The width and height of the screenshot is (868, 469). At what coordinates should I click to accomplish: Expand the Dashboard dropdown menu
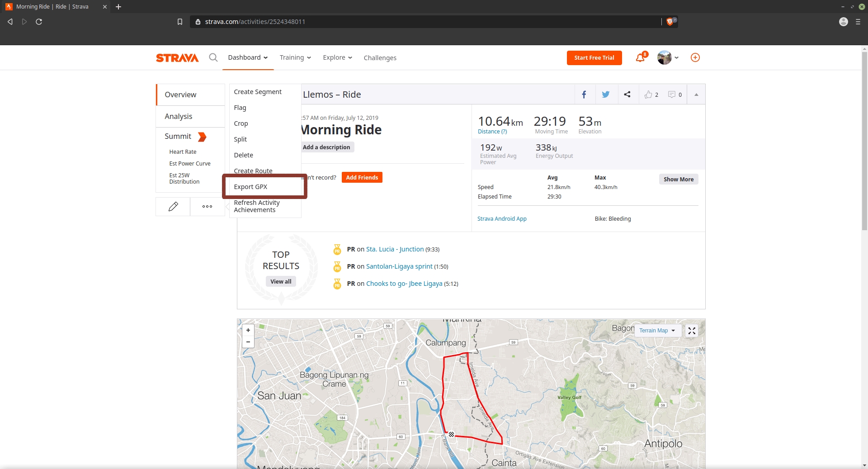click(x=248, y=57)
